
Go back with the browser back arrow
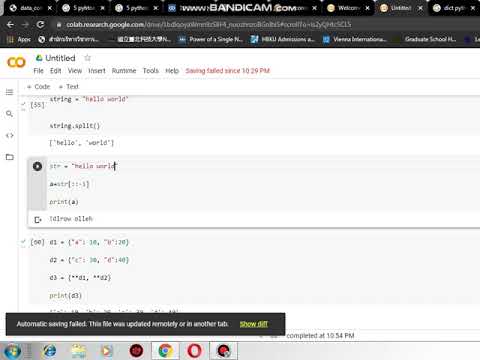coord(10,25)
